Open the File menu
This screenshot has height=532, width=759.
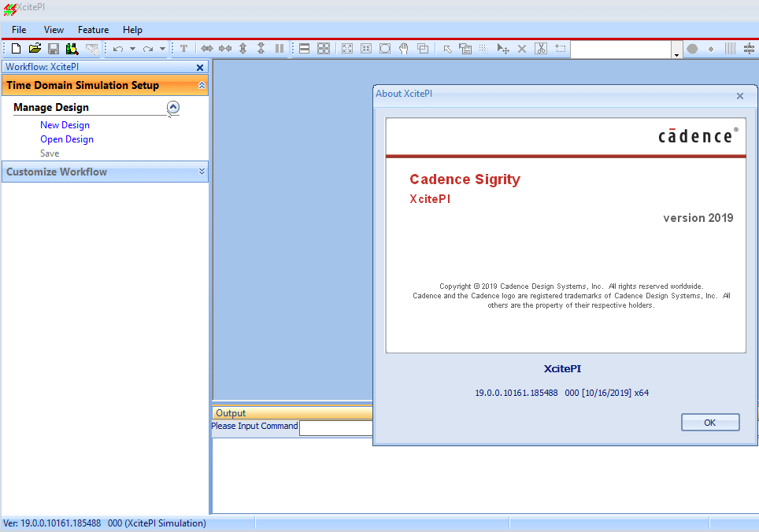(x=19, y=30)
